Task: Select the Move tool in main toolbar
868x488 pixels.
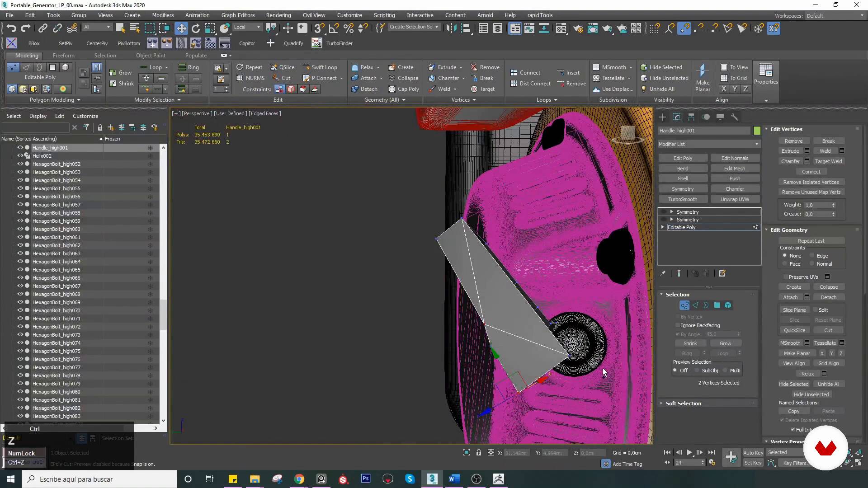Action: click(181, 28)
